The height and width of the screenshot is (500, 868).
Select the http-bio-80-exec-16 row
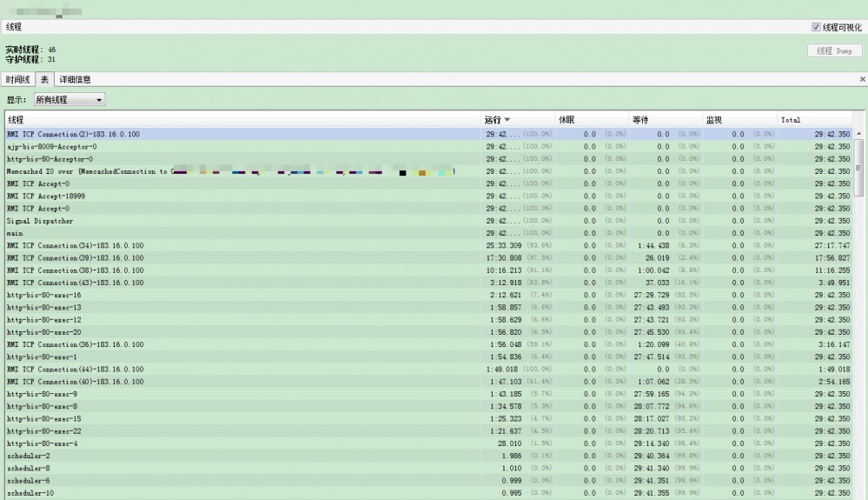click(429, 295)
